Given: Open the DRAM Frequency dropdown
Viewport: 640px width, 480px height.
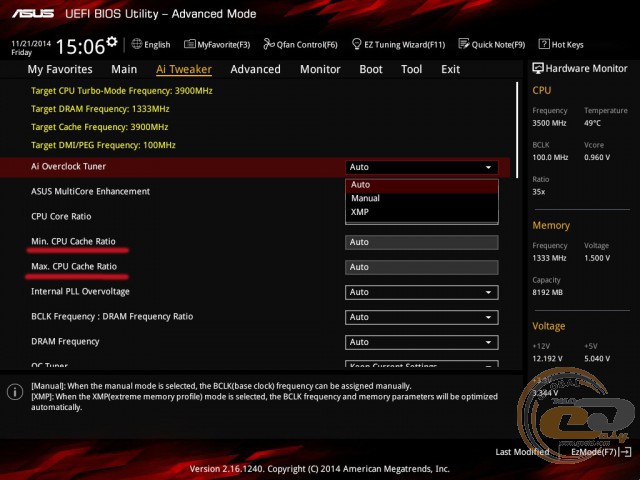Looking at the screenshot, I should coord(422,342).
